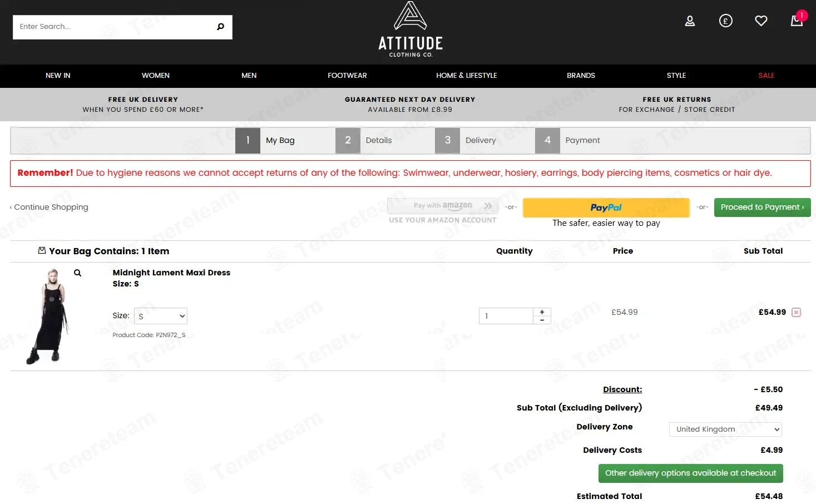
Task: Click the Free UK Delivery banner
Action: [143, 105]
